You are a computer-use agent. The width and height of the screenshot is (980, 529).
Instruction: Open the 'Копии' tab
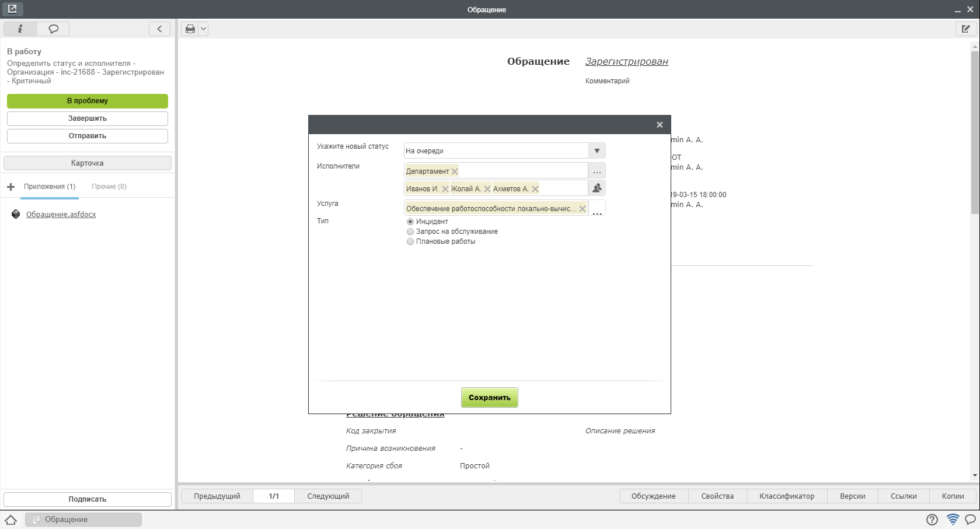pos(953,496)
